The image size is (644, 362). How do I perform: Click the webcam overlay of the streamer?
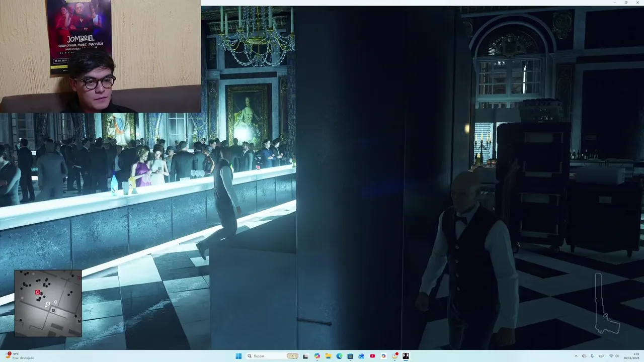point(100,56)
